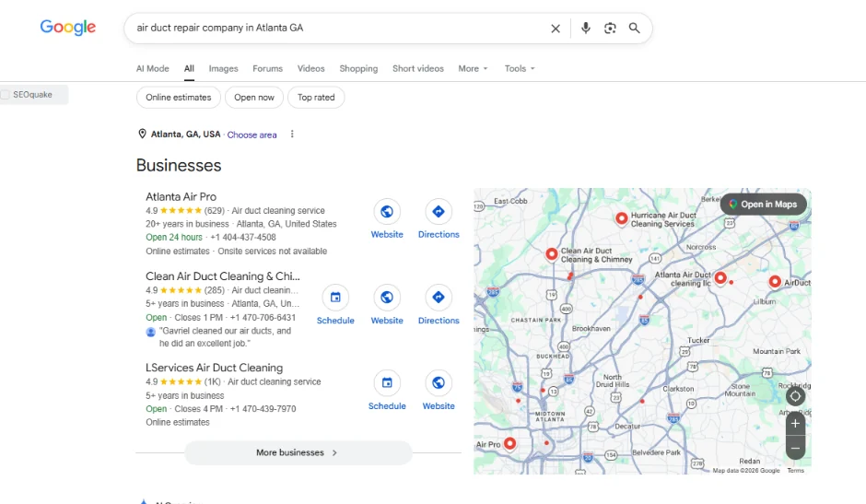Show More businesses
The width and height of the screenshot is (866, 504).
point(298,452)
